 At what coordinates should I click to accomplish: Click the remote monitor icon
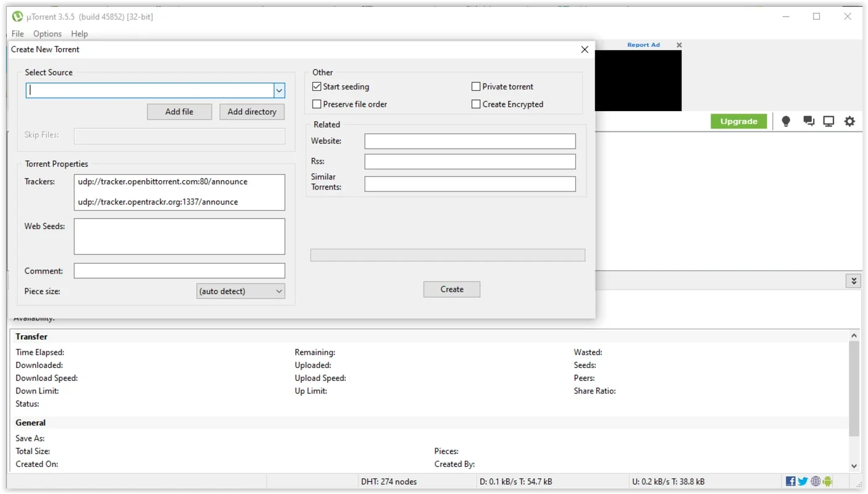pos(828,122)
